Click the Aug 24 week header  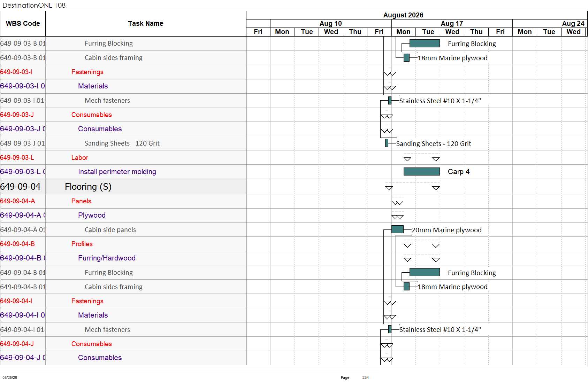pyautogui.click(x=573, y=23)
